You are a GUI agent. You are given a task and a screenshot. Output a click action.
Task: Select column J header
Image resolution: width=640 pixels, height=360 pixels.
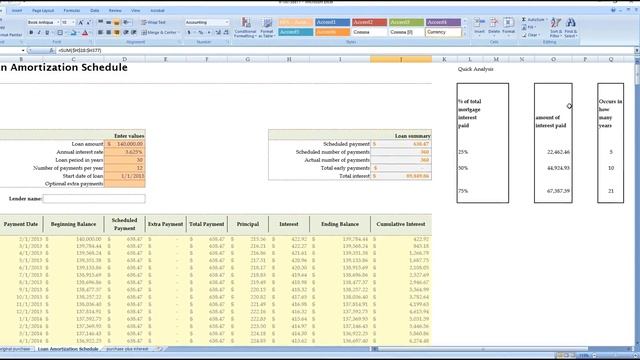pos(401,60)
